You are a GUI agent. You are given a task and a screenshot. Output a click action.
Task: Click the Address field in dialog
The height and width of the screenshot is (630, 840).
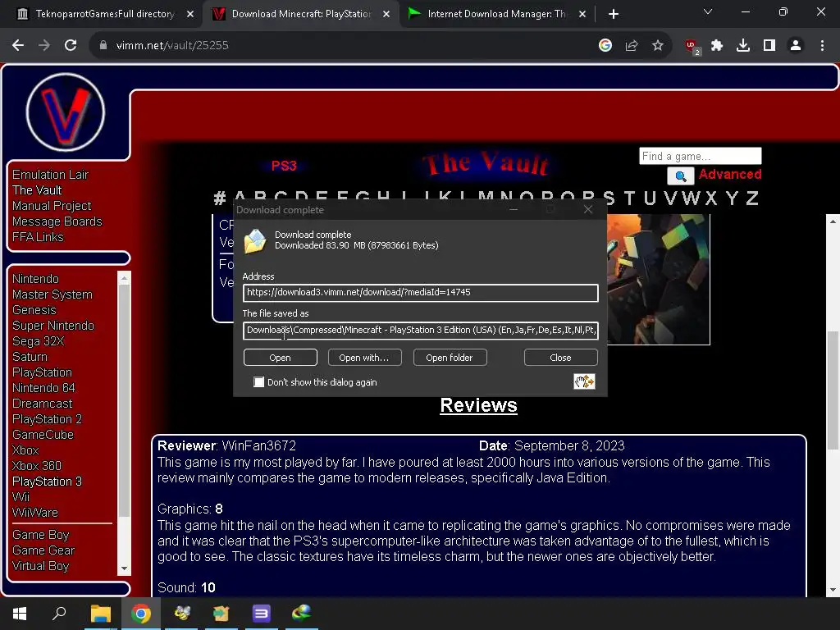coord(421,293)
